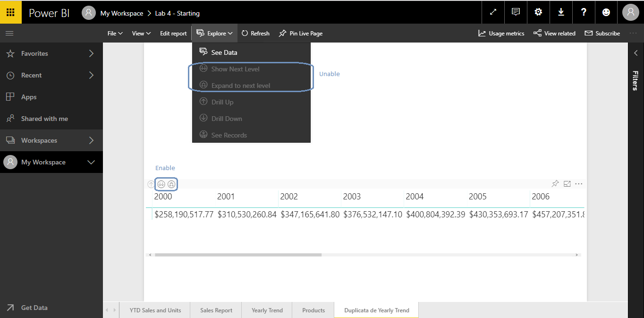
Task: Select See Records in the Explore menu
Action: click(x=251, y=135)
